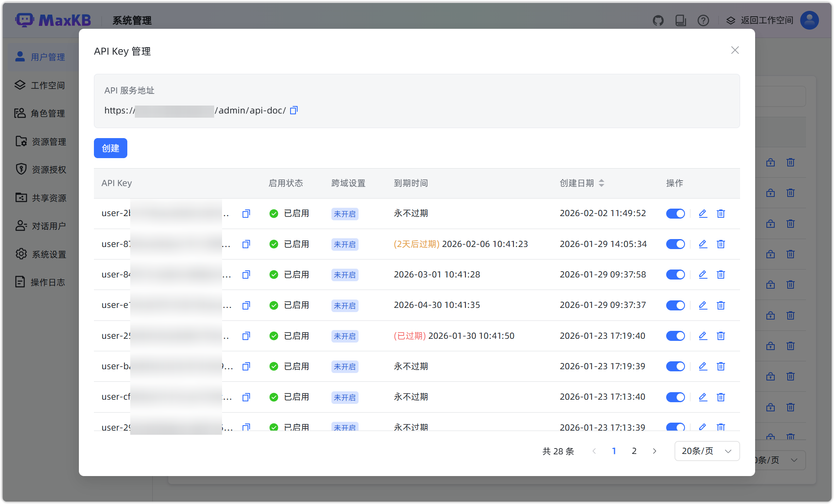Open the 20条/页 page size dropdown

[707, 451]
